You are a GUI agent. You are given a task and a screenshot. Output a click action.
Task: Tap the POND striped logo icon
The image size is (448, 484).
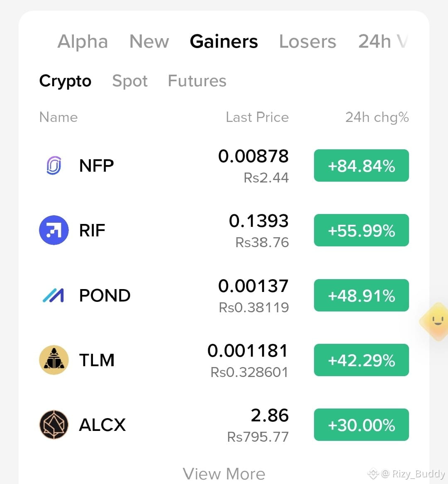coord(54,295)
